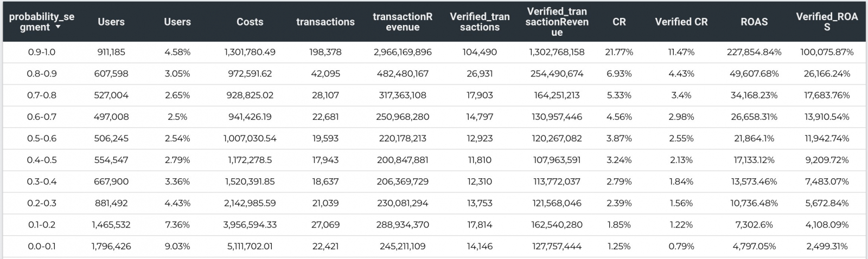Click the 9.03% users share cell

[x=177, y=246]
